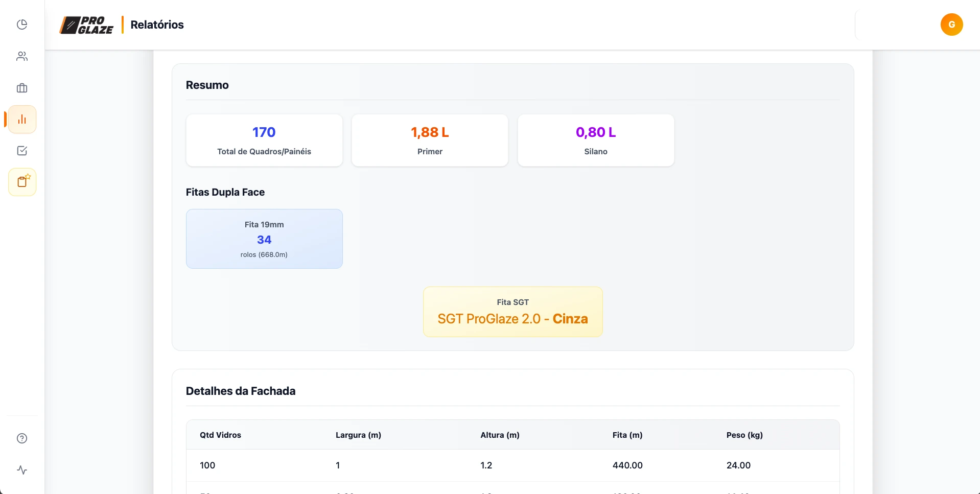Image resolution: width=980 pixels, height=494 pixels.
Task: Click the Peso (kg) column header
Action: [744, 435]
